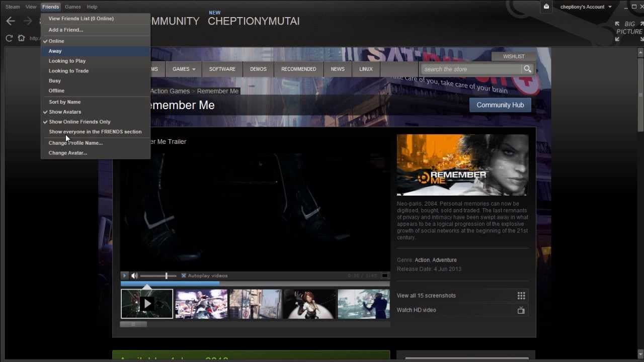Select Change Profile Name menu entry
Viewport: 644px width, 362px height.
[x=96, y=143]
